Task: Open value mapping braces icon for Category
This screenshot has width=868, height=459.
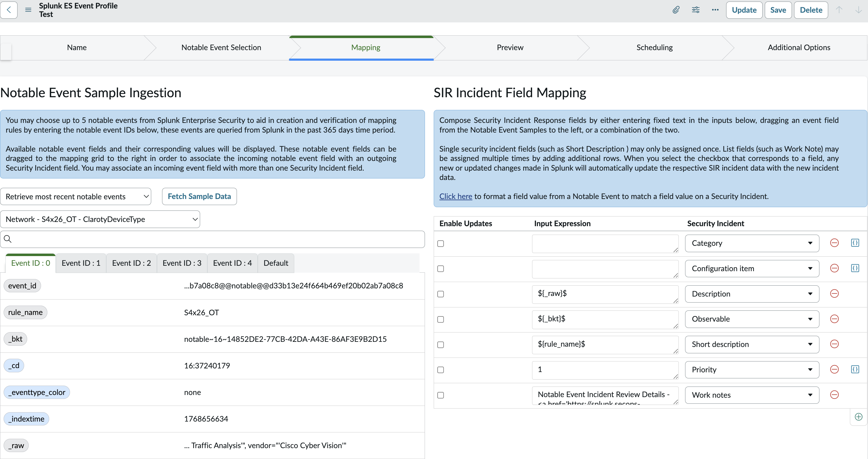Action: [x=855, y=243]
